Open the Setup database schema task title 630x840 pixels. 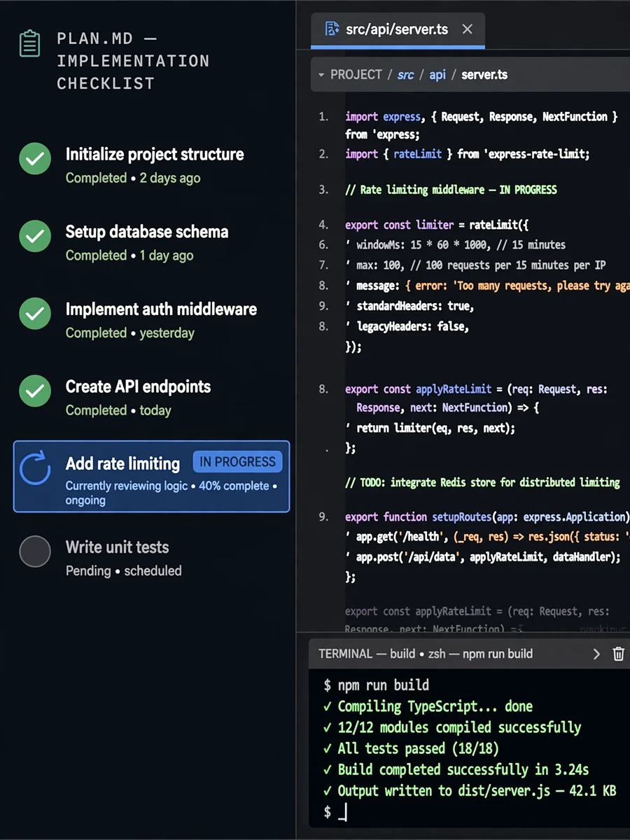(147, 232)
